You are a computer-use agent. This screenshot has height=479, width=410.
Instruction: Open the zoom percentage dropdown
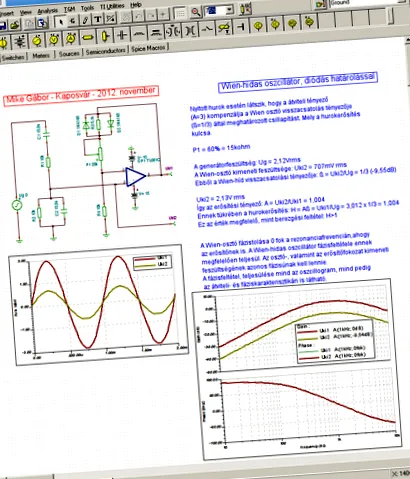click(229, 10)
